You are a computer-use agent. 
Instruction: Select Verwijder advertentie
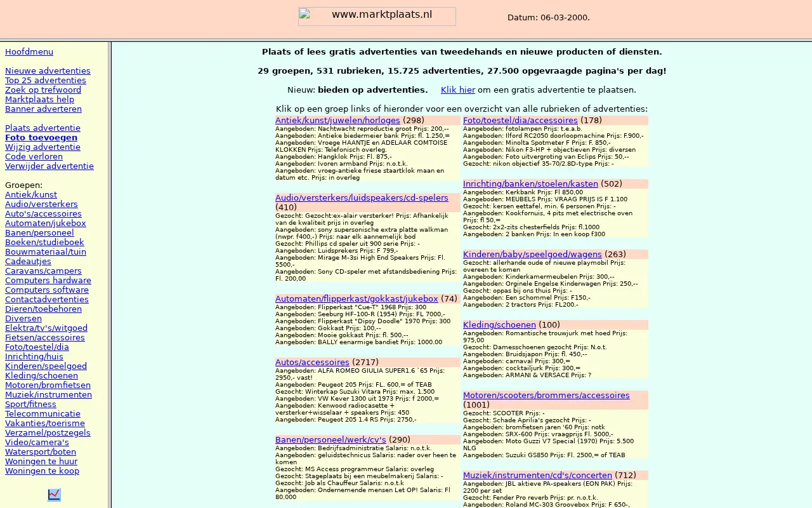(49, 166)
